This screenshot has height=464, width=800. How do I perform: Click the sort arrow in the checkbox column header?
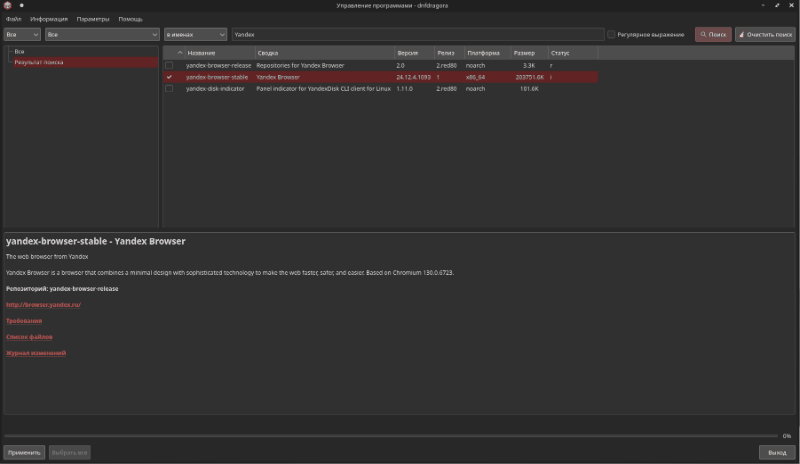tap(180, 53)
